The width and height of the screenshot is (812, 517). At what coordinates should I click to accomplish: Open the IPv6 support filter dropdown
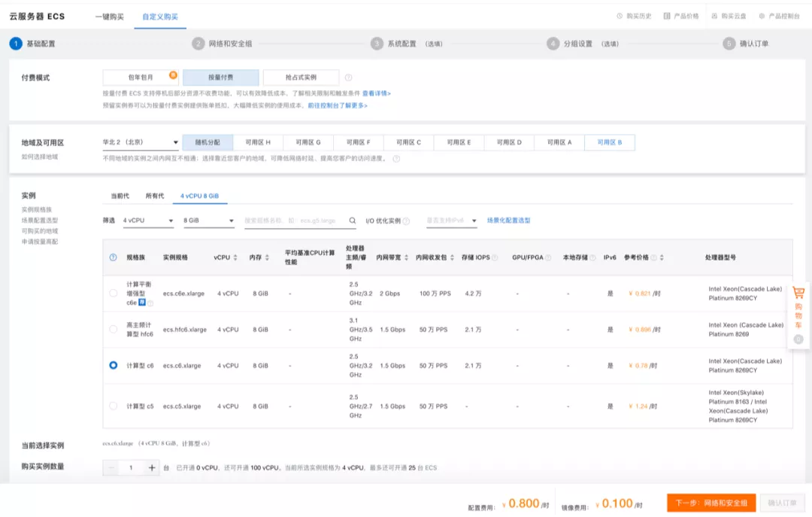point(451,220)
